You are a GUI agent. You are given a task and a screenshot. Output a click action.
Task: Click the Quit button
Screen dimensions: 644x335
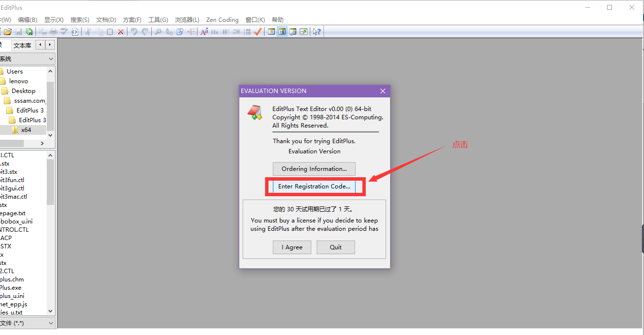coord(336,247)
